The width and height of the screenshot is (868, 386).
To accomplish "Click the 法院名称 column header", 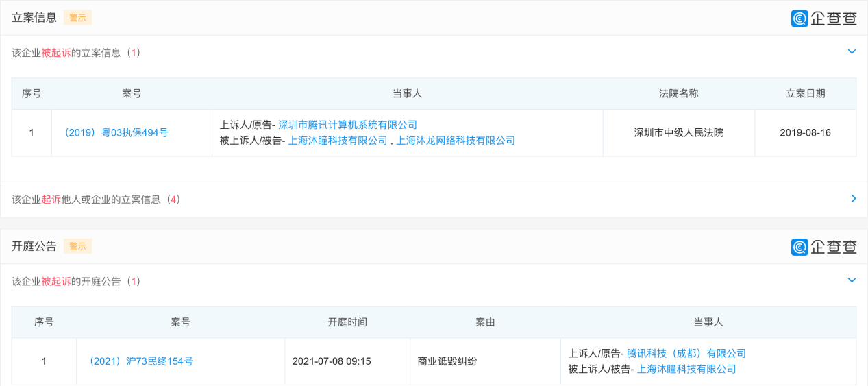I will tap(678, 94).
